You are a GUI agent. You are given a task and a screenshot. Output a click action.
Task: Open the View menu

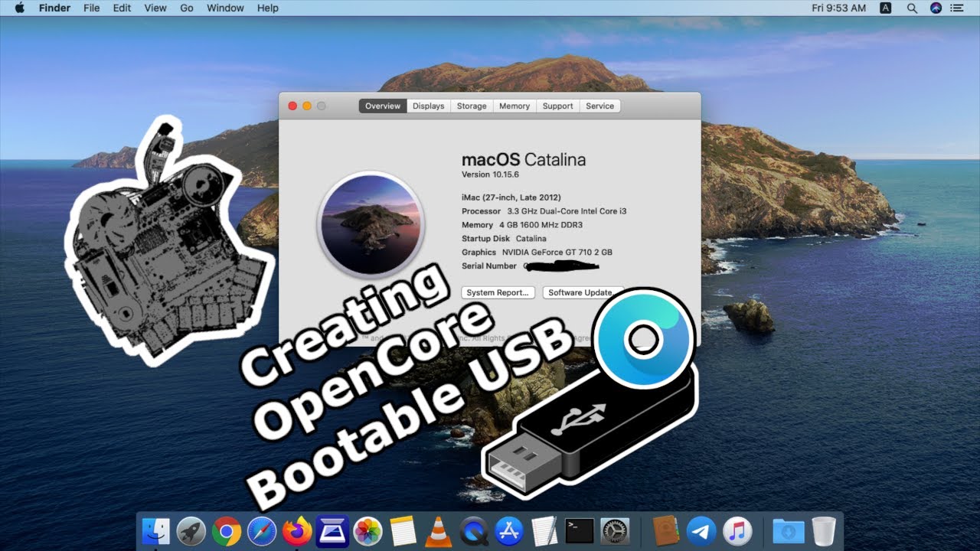pos(155,8)
